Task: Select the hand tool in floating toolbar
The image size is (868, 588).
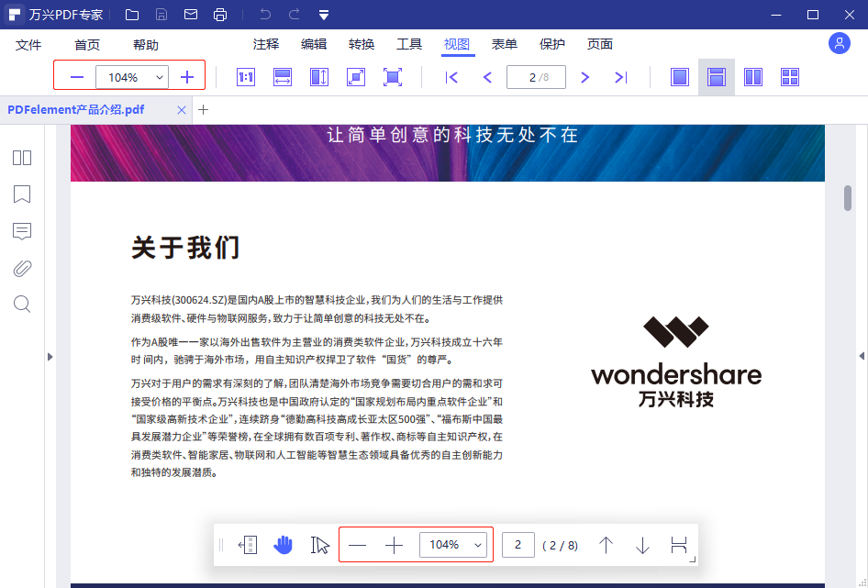Action: tap(284, 544)
